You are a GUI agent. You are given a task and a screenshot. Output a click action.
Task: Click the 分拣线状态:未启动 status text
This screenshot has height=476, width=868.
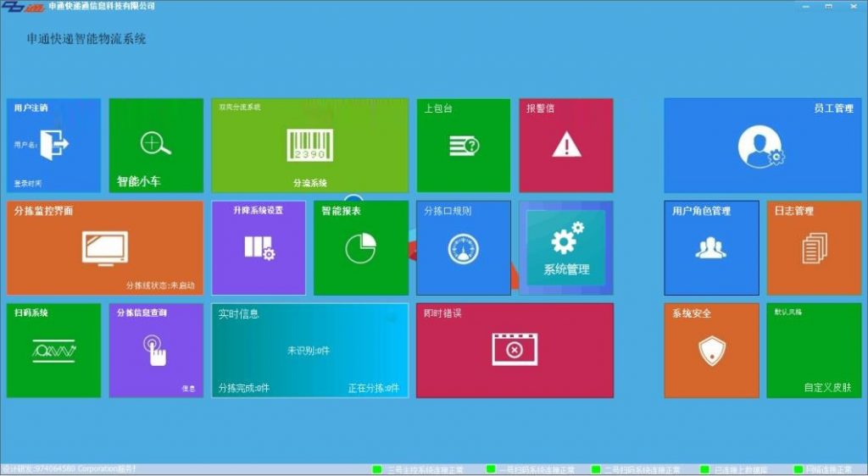click(160, 285)
